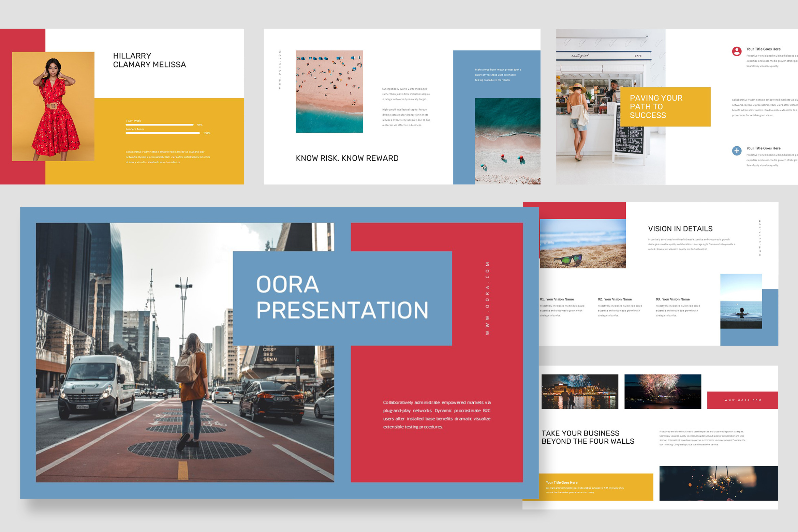The width and height of the screenshot is (798, 532).
Task: Select the aerial beach umbrellas photo
Action: coord(329,91)
